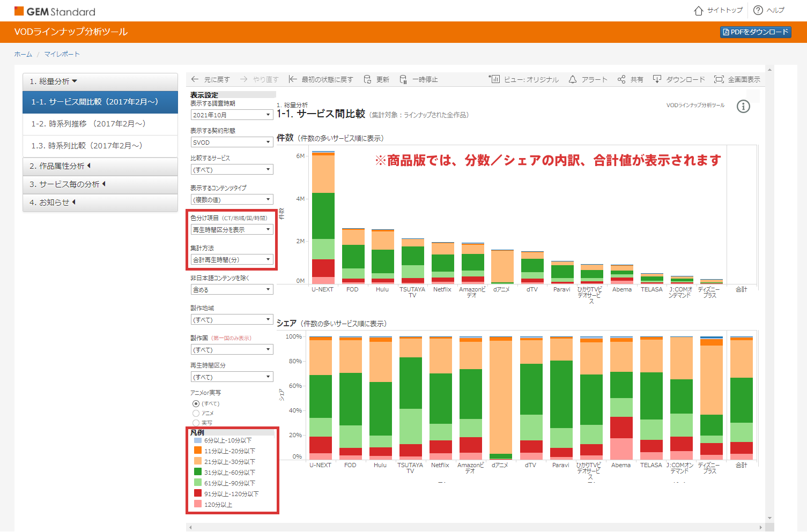Click the fullscreen 全画面表示 icon
807x532 pixels.
click(719, 79)
